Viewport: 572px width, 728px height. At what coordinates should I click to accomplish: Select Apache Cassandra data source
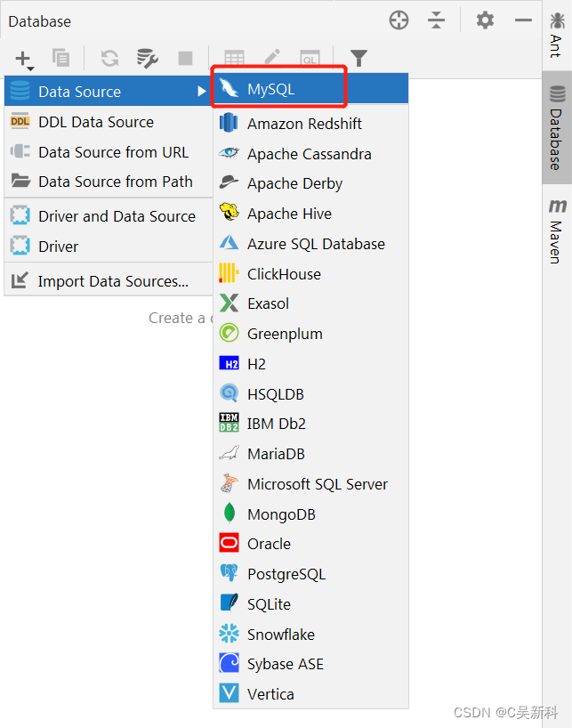pos(310,154)
